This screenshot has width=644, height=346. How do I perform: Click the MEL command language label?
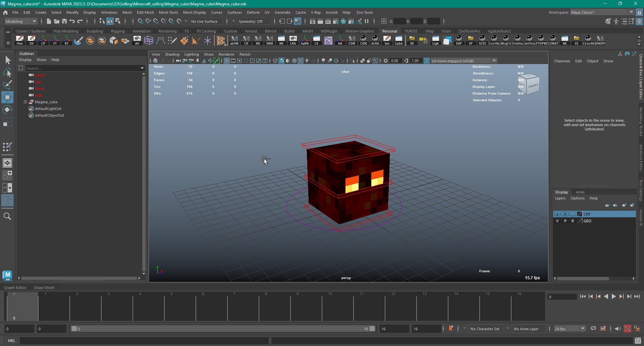[11, 341]
